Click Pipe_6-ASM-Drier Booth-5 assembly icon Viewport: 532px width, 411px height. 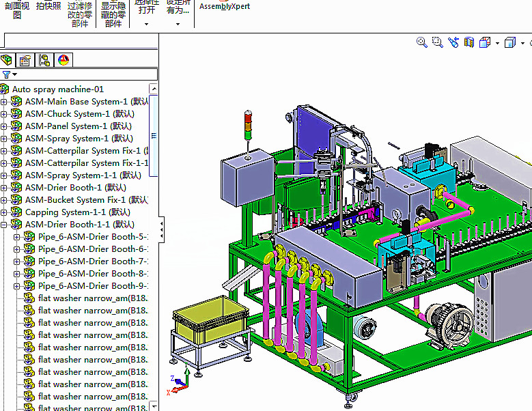(x=29, y=236)
